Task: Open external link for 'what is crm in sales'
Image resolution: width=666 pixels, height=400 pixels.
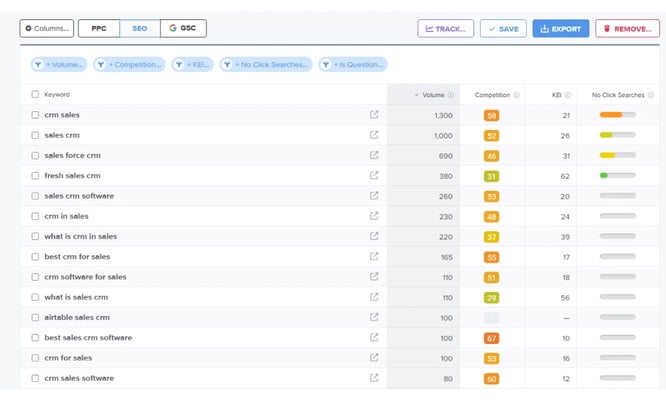Action: click(374, 236)
